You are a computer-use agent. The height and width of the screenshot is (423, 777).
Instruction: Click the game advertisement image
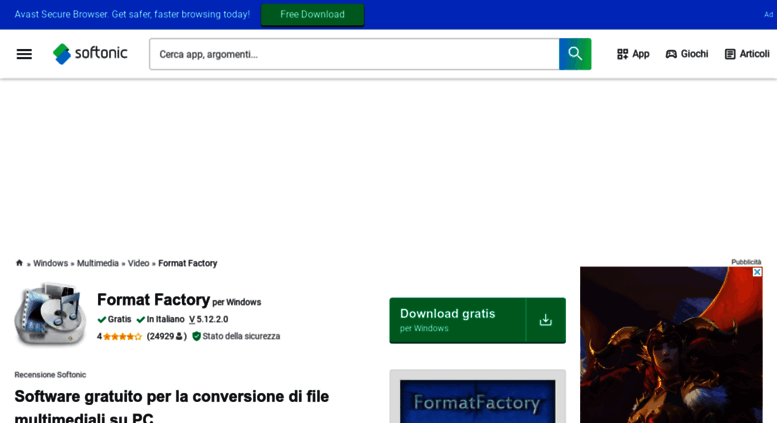[671, 347]
